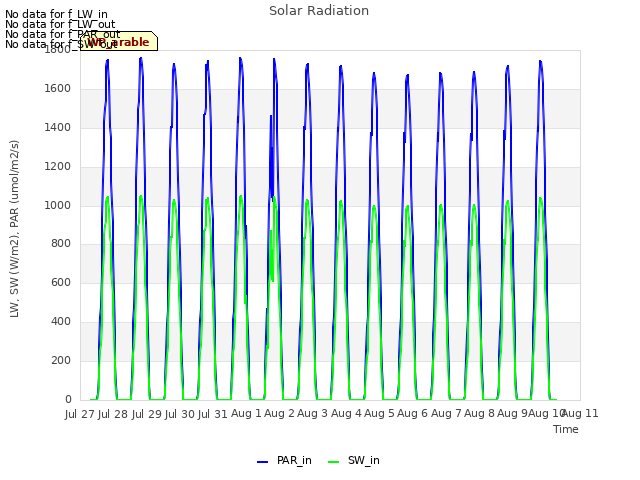Click the y-axis label LW, SW, PAR
640x480 pixels.
click(14, 229)
